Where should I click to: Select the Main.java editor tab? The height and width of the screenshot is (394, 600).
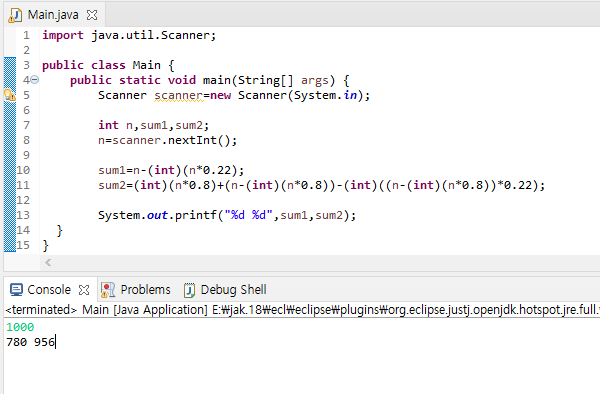pos(53,15)
